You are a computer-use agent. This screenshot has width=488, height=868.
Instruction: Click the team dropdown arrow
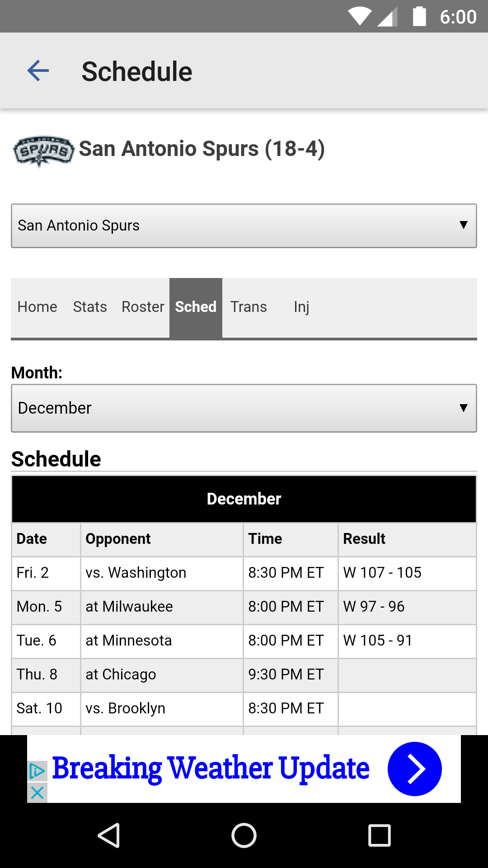463,225
